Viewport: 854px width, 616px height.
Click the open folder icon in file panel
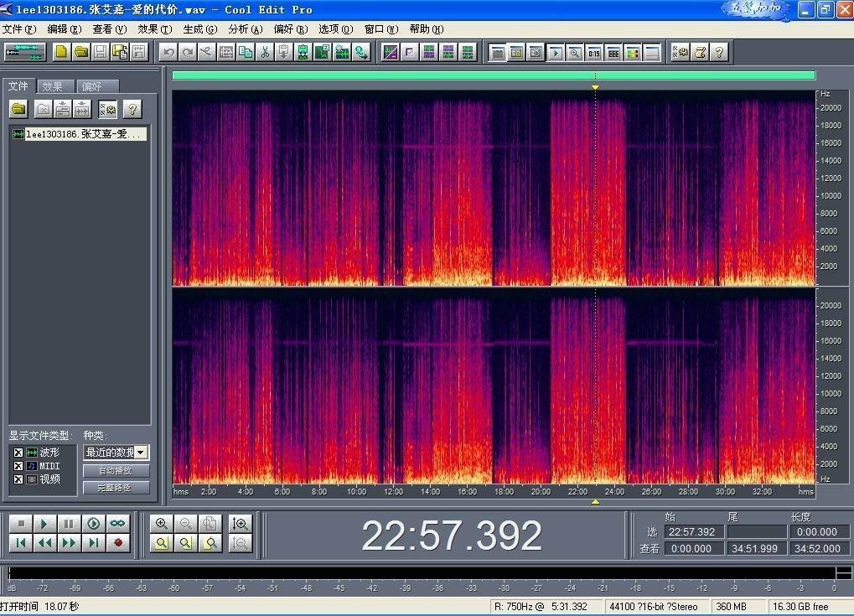pos(18,109)
